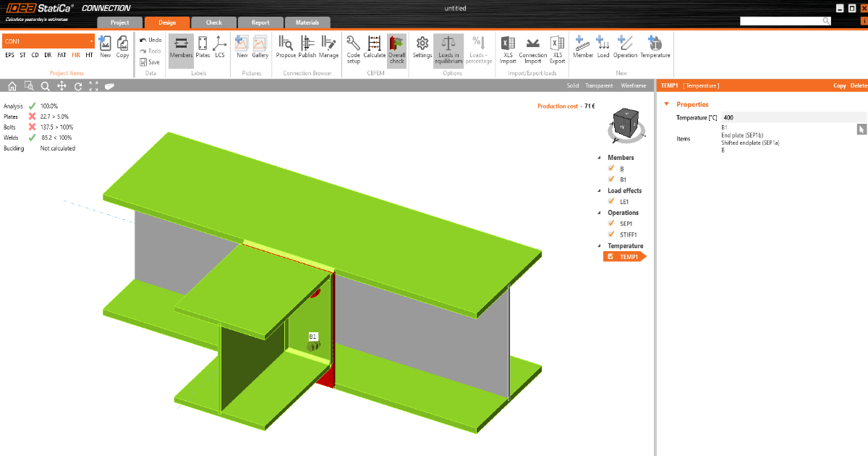
Task: Add a new Temperature item
Action: (655, 44)
